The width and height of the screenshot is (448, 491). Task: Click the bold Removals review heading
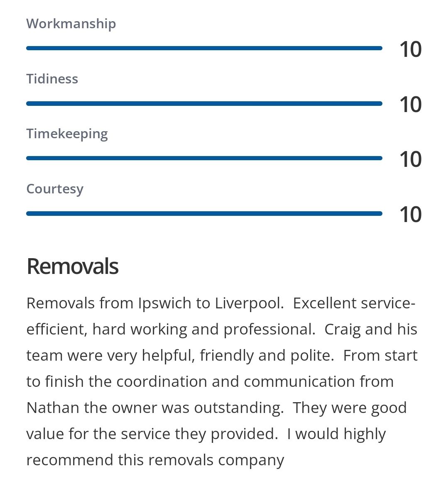pyautogui.click(x=73, y=266)
